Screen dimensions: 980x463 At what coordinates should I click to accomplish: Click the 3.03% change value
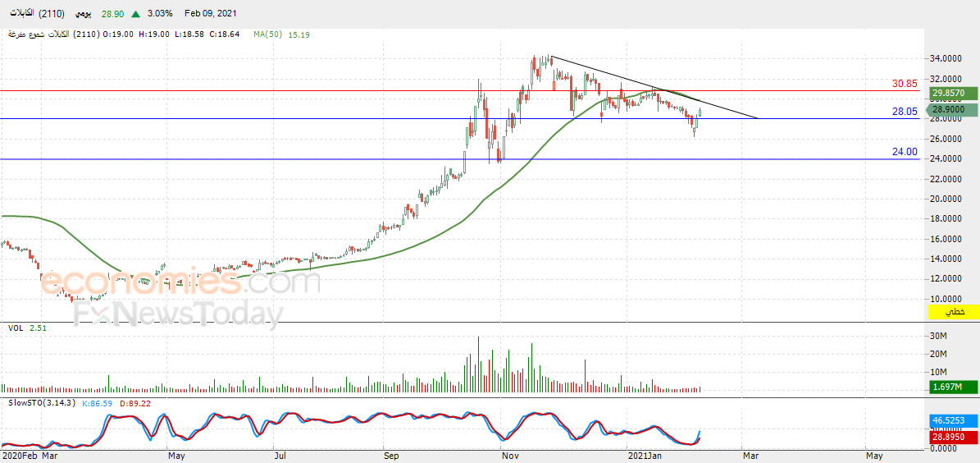(x=159, y=13)
